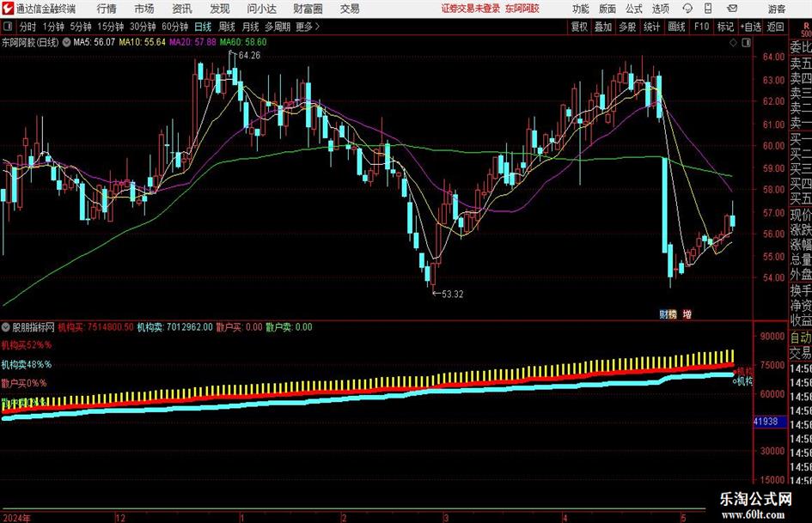Click the 增 marker on the chart
The image size is (812, 523).
(x=687, y=313)
